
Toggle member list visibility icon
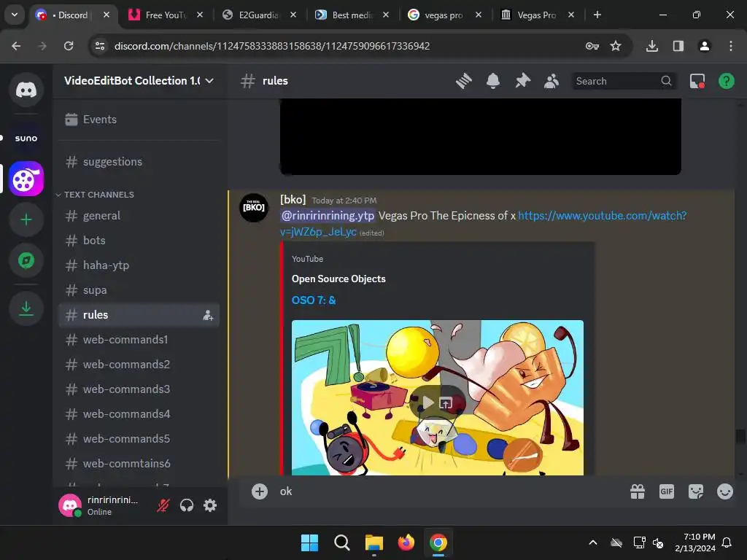[x=551, y=81]
